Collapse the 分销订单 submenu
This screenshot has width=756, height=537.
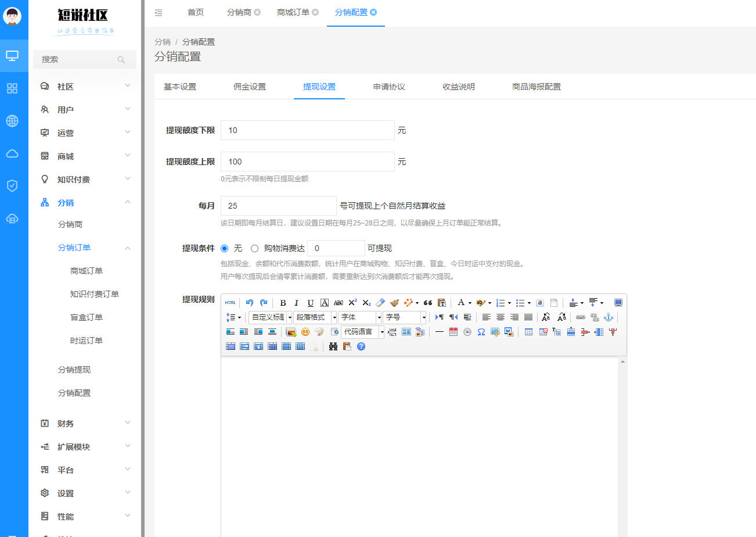point(85,248)
